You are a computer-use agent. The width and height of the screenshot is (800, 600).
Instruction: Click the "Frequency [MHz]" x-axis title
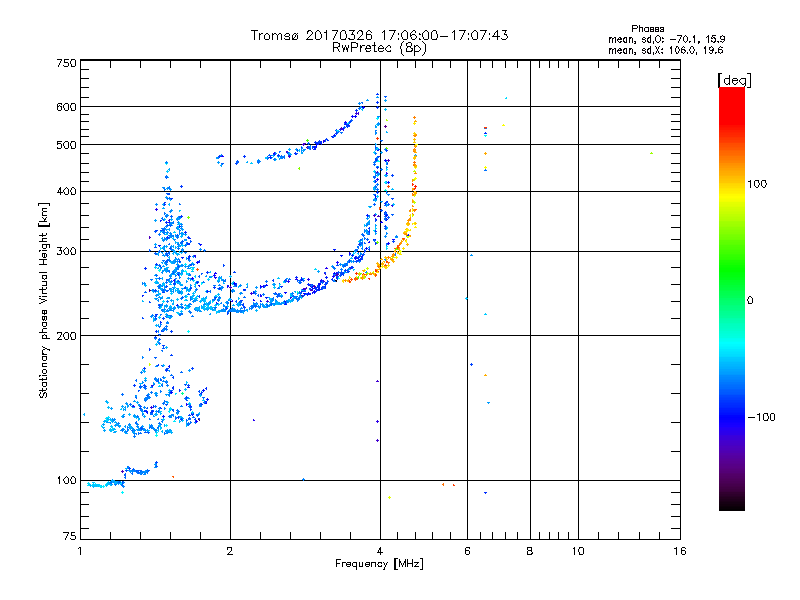point(379,564)
